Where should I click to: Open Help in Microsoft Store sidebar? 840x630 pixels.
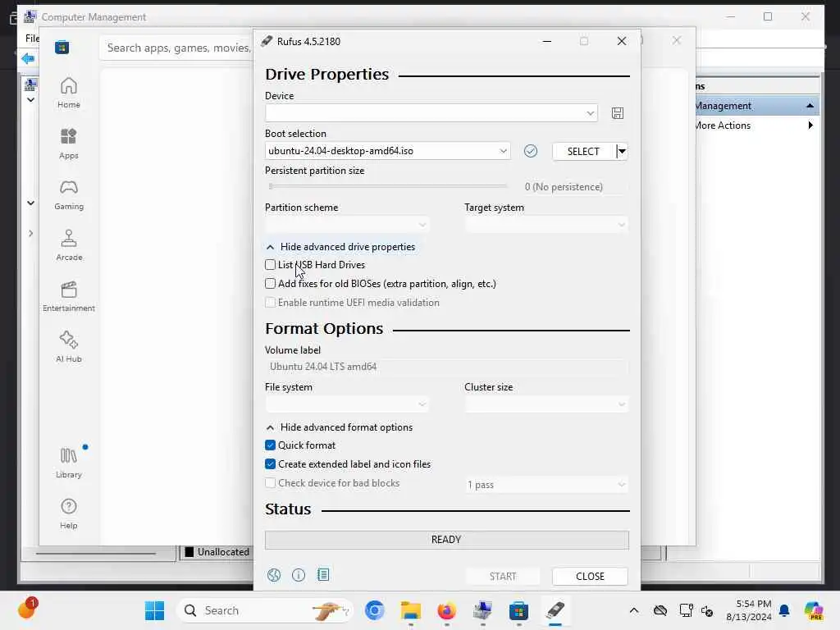pos(69,514)
